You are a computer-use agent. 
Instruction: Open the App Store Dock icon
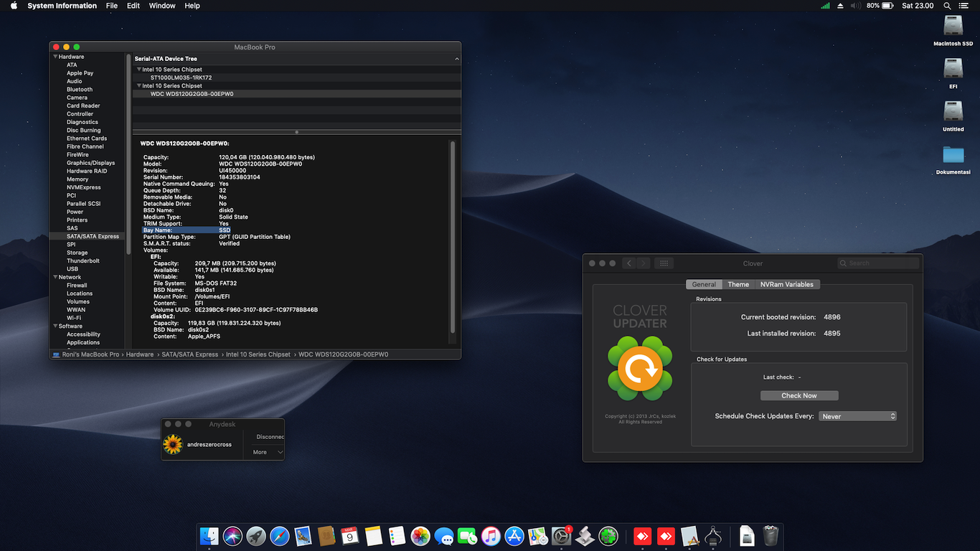click(x=514, y=536)
